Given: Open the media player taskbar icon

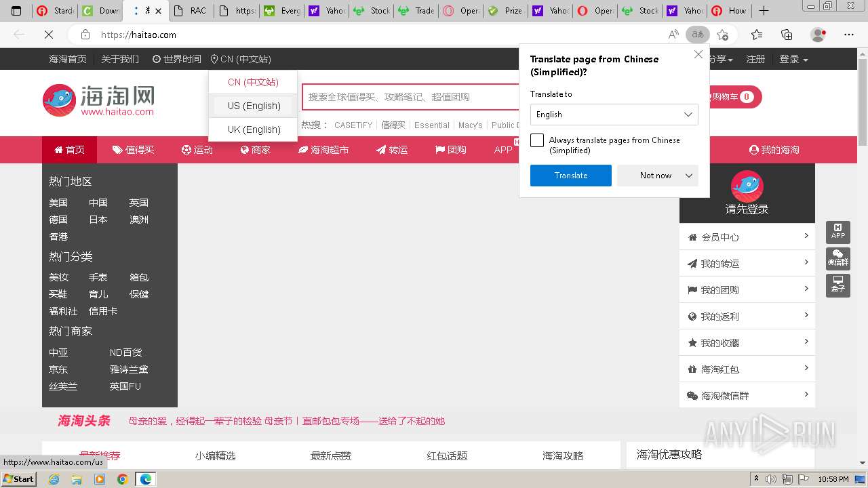Looking at the screenshot, I should pos(100,479).
